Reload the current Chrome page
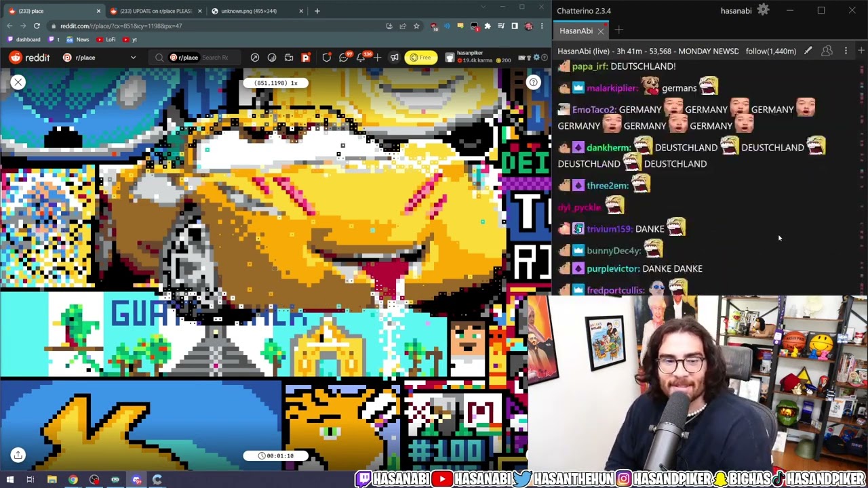Viewport: 868px width, 488px height. pos(37,26)
